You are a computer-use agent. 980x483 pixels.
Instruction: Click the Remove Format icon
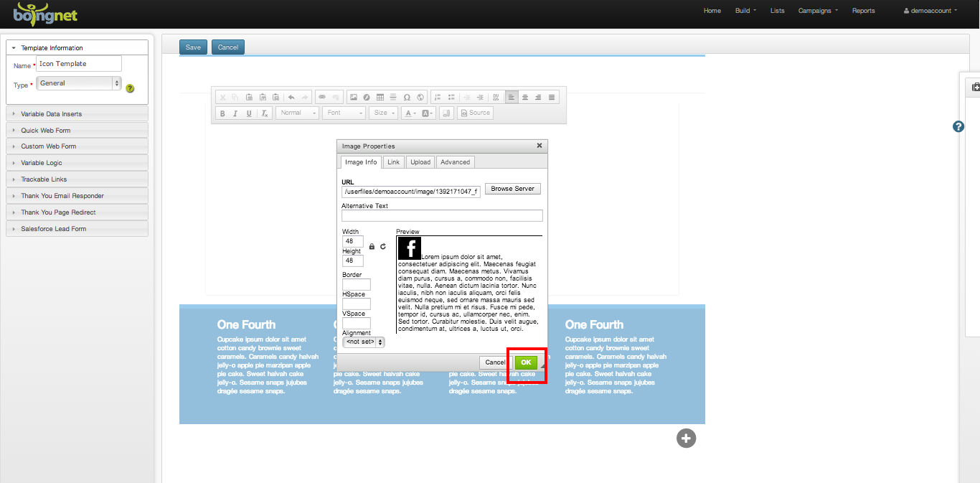(x=265, y=113)
